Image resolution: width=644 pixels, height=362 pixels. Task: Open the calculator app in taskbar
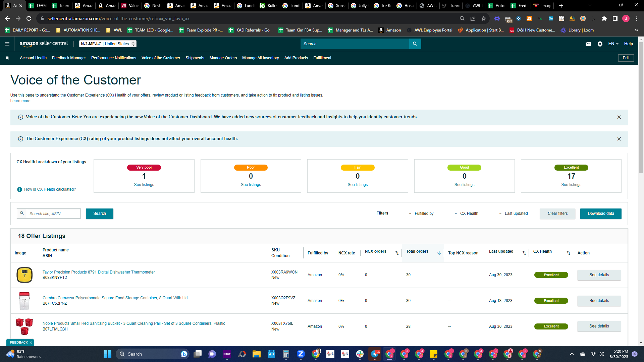286,354
